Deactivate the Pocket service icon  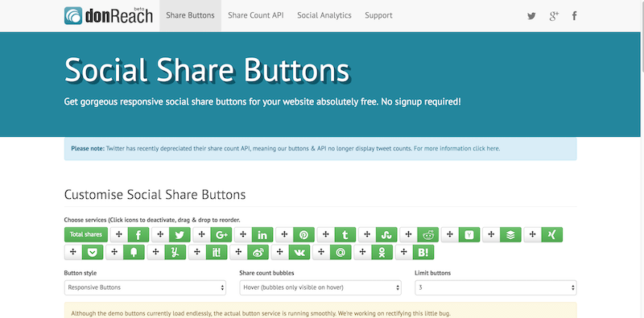tap(93, 252)
